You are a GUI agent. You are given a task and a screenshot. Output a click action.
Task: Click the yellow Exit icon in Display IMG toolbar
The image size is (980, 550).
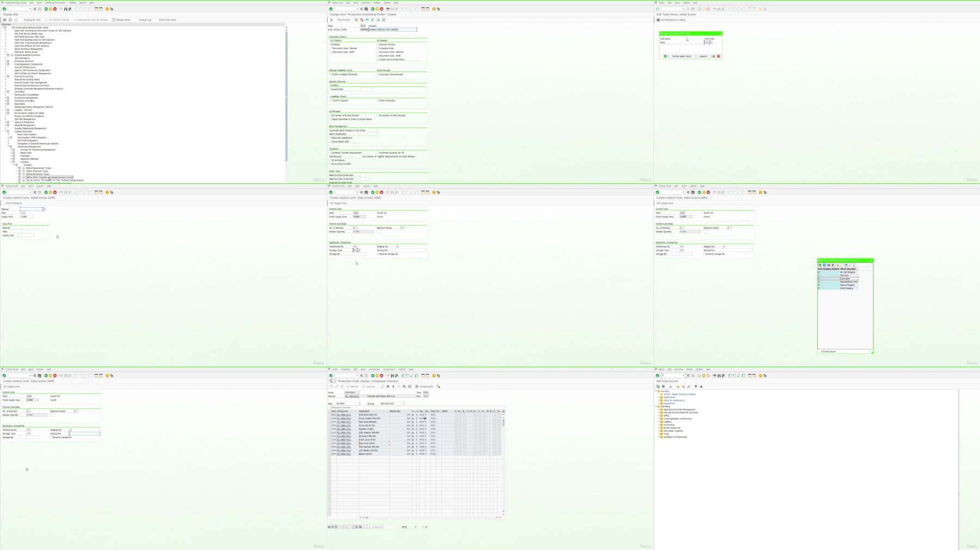[51, 9]
